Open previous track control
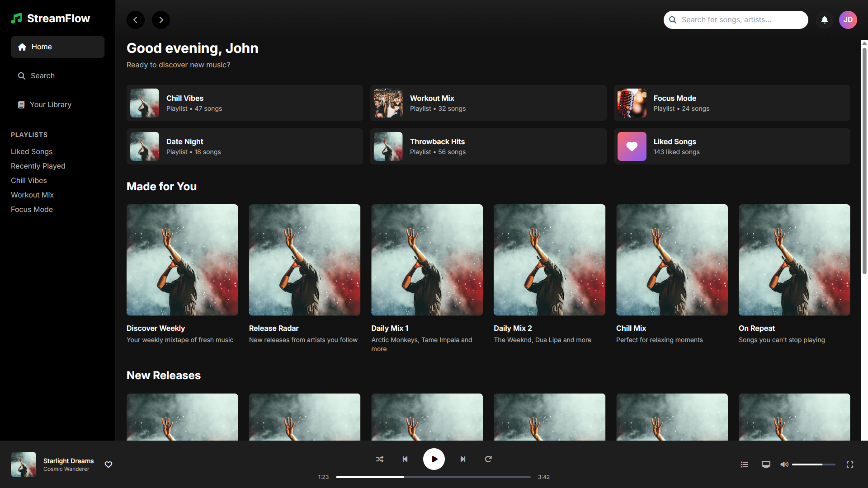 [406, 459]
